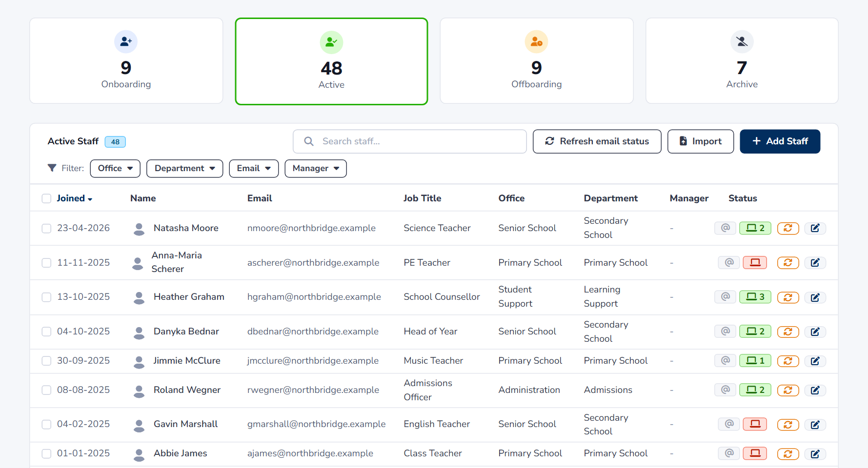The width and height of the screenshot is (868, 468).
Task: Click the Search staff input field
Action: pyautogui.click(x=409, y=141)
